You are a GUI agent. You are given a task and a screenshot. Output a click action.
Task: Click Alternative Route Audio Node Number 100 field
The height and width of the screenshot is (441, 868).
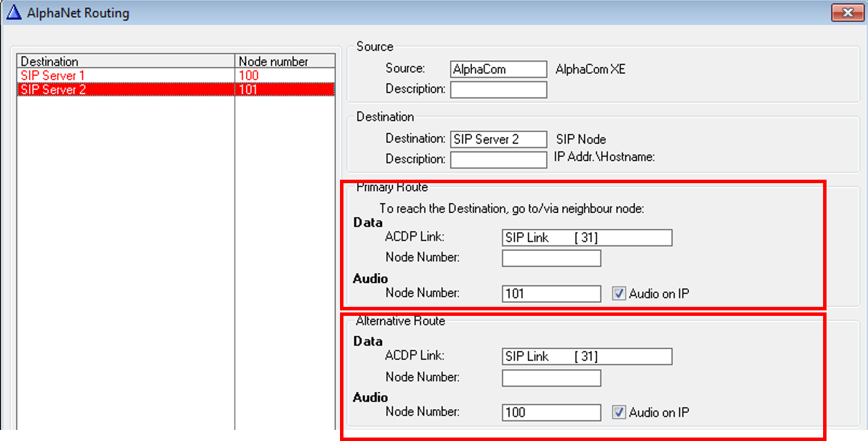pyautogui.click(x=551, y=413)
